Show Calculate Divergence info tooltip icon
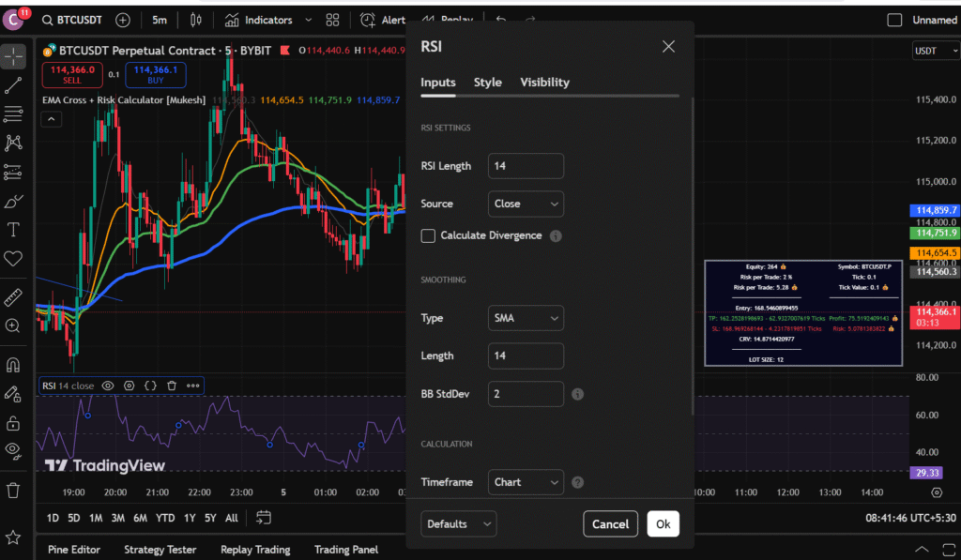Viewport: 961px width, 560px height. [x=556, y=235]
